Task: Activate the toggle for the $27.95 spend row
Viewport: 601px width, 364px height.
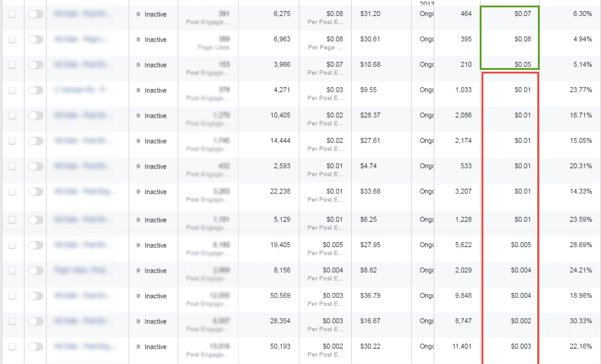Action: pyautogui.click(x=36, y=245)
